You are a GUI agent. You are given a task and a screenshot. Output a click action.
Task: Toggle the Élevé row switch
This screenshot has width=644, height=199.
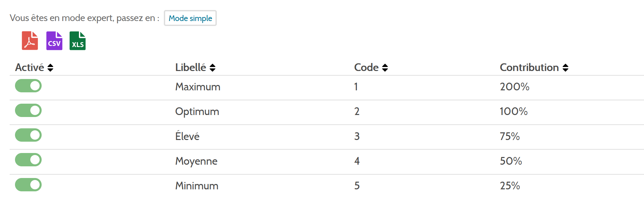pyautogui.click(x=28, y=135)
